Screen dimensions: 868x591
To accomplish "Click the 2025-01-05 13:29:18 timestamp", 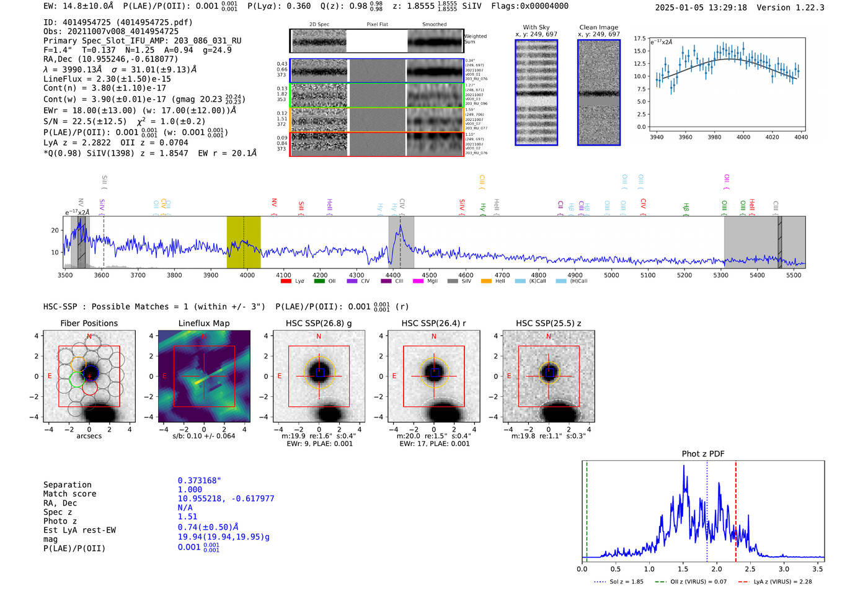I will pos(701,7).
